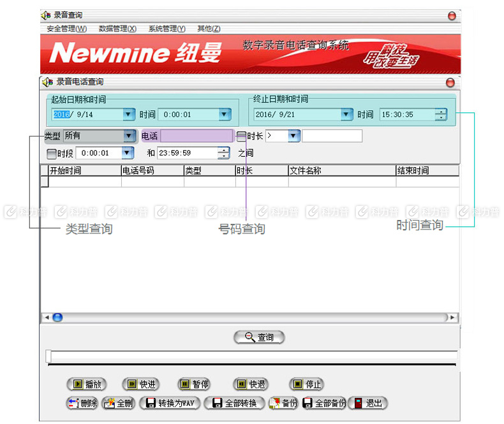Click the 电话号码 column header

(x=152, y=171)
